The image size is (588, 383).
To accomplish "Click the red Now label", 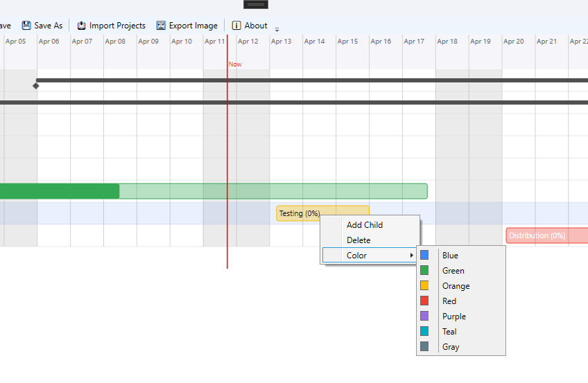I will (x=235, y=64).
